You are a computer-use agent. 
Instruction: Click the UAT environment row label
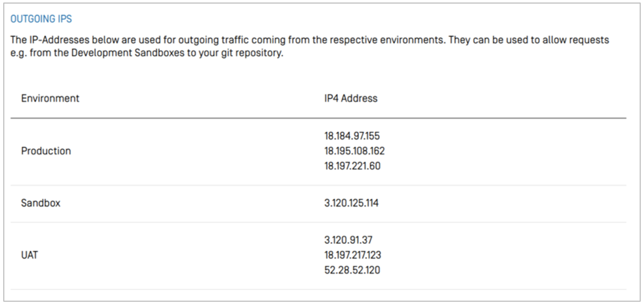29,255
